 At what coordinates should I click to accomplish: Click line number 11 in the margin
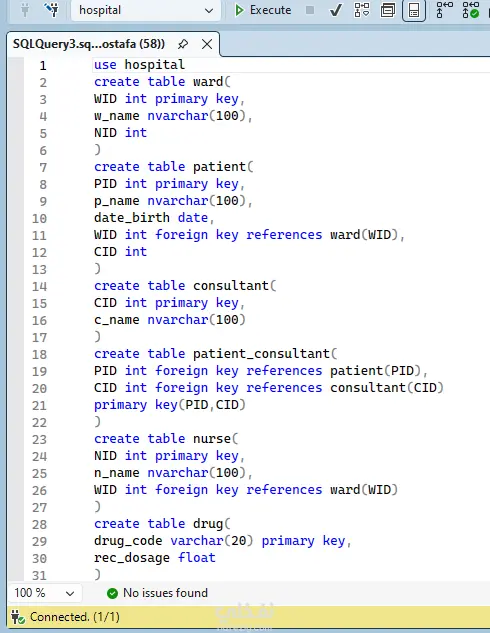point(40,235)
